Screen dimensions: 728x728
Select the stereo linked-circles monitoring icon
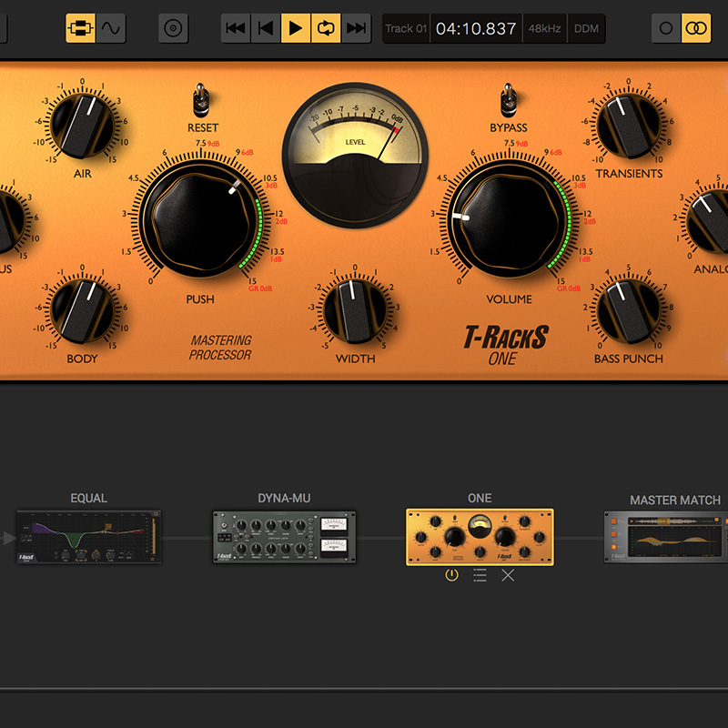(696, 28)
